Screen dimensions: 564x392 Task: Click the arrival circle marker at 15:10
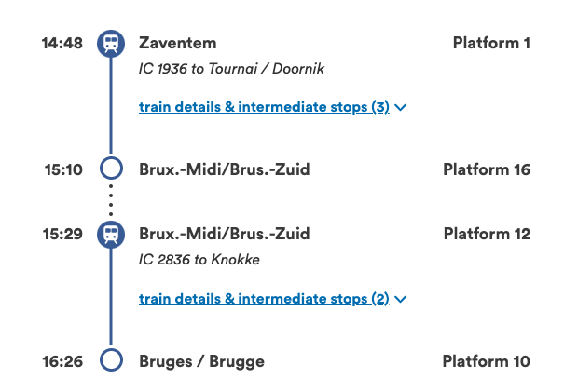pos(111,169)
